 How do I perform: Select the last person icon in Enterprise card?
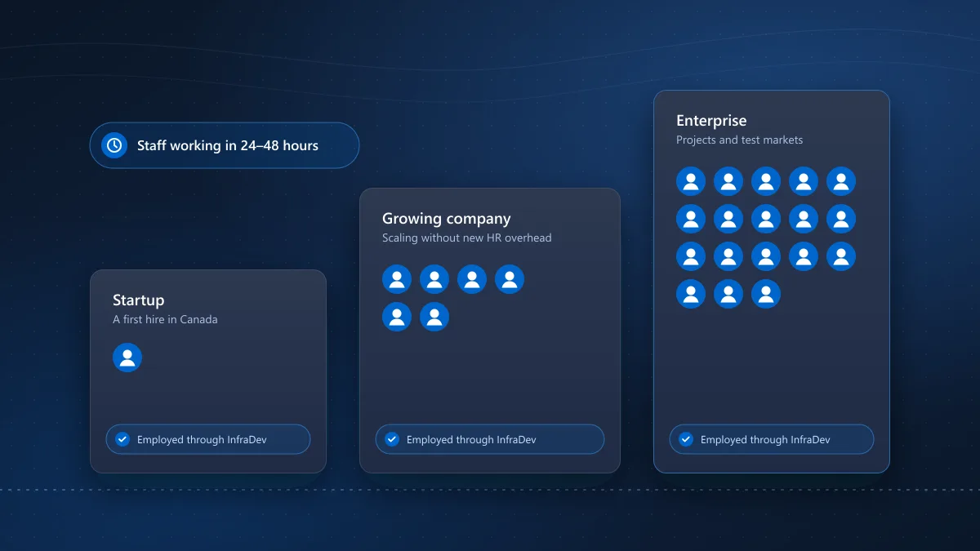click(x=766, y=294)
